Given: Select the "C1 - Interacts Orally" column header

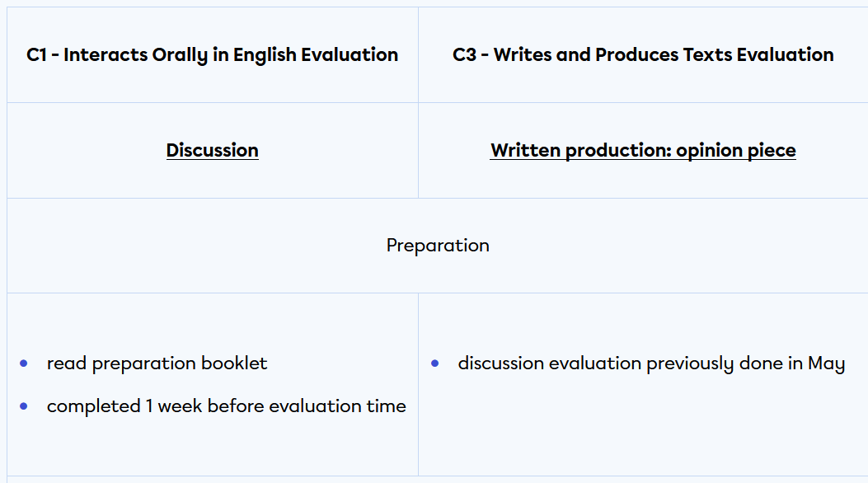Looking at the screenshot, I should pyautogui.click(x=212, y=55).
